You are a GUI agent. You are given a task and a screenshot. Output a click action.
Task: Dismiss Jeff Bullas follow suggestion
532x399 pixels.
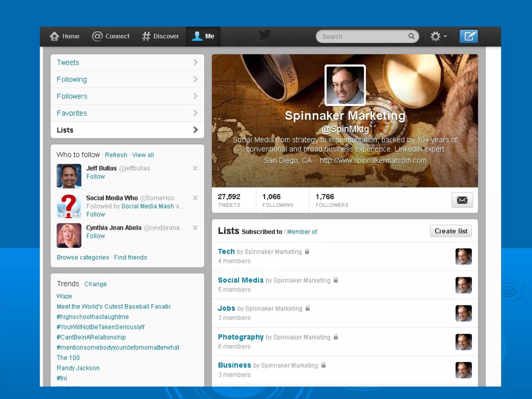click(195, 168)
